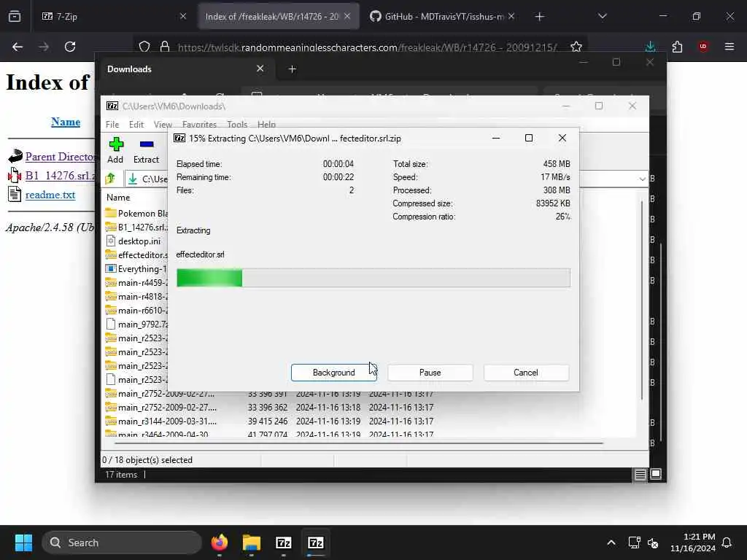The width and height of the screenshot is (747, 560).
Task: Select B1_14276.srl archive in 7-Zip list
Action: pyautogui.click(x=136, y=227)
